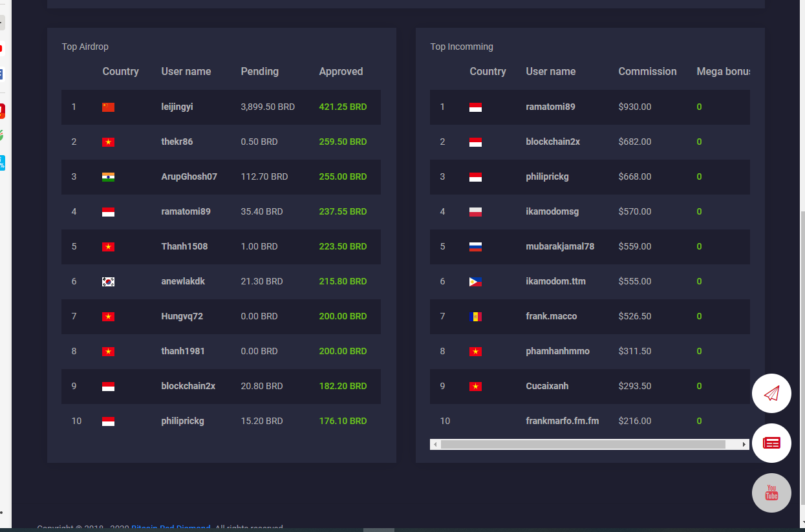Click left arrow of Top Incomming scrollbar
This screenshot has width=805, height=532.
tap(435, 445)
